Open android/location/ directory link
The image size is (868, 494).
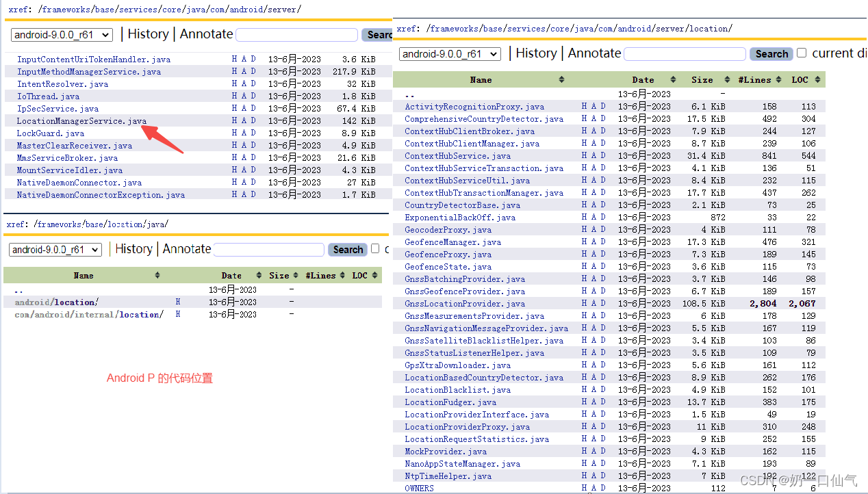click(x=57, y=302)
